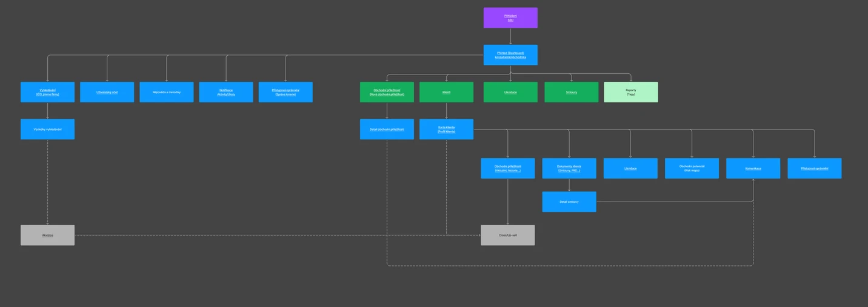
Task: Select Přístupová oprávnění box under Karta klienta
Action: (815, 168)
